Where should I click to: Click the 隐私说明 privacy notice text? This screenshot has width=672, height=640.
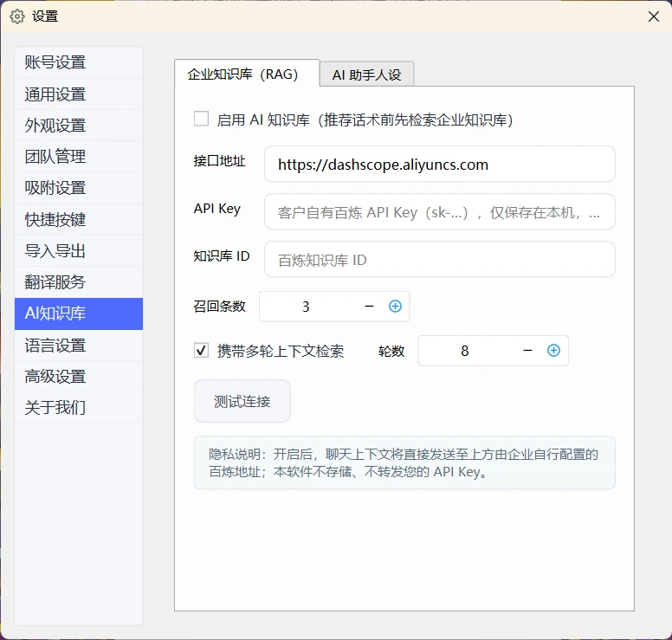404,463
